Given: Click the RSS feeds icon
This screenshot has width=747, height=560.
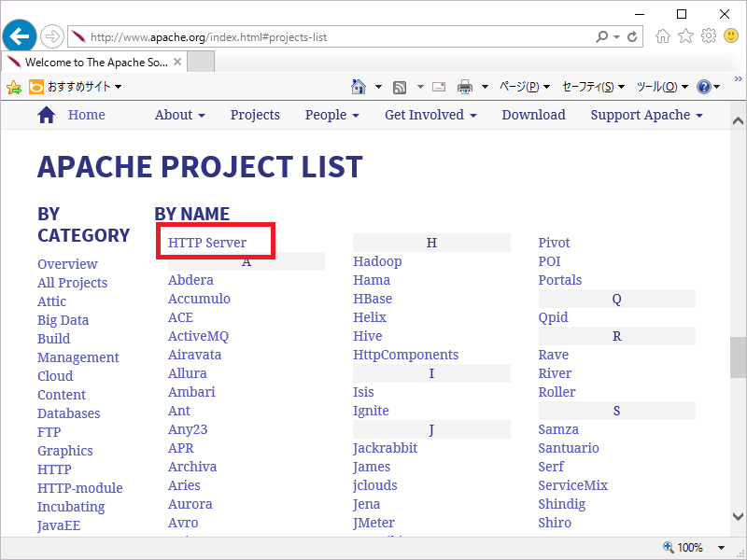Looking at the screenshot, I should click(x=400, y=87).
